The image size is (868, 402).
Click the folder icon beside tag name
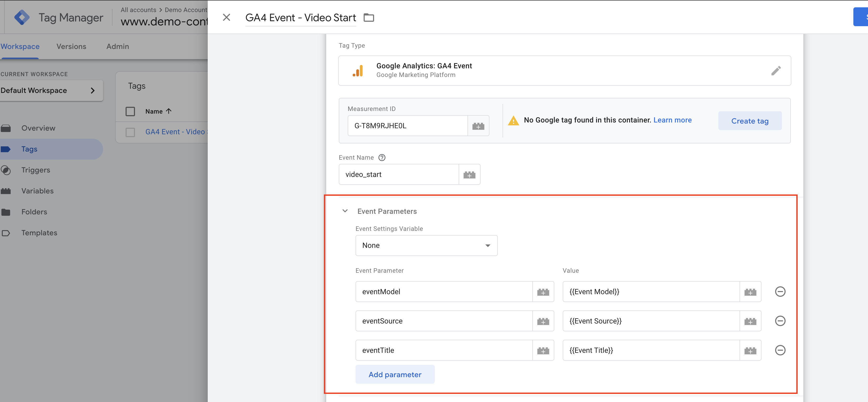[369, 18]
